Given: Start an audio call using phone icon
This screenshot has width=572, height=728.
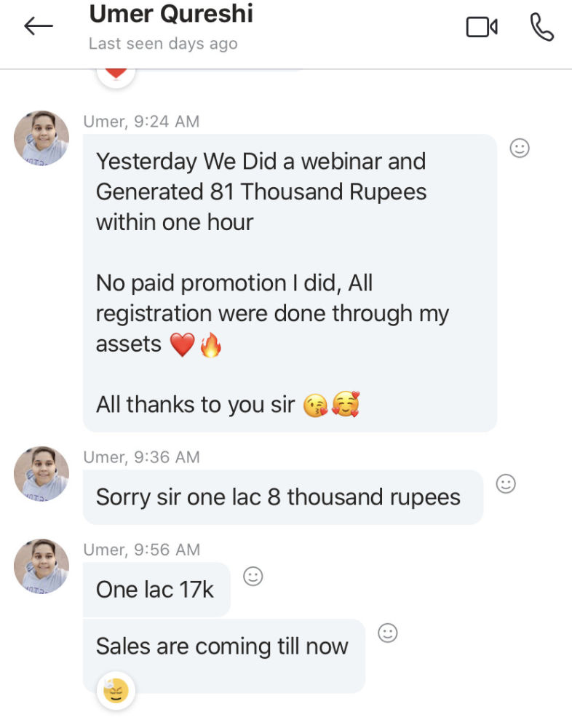Looking at the screenshot, I should (541, 27).
